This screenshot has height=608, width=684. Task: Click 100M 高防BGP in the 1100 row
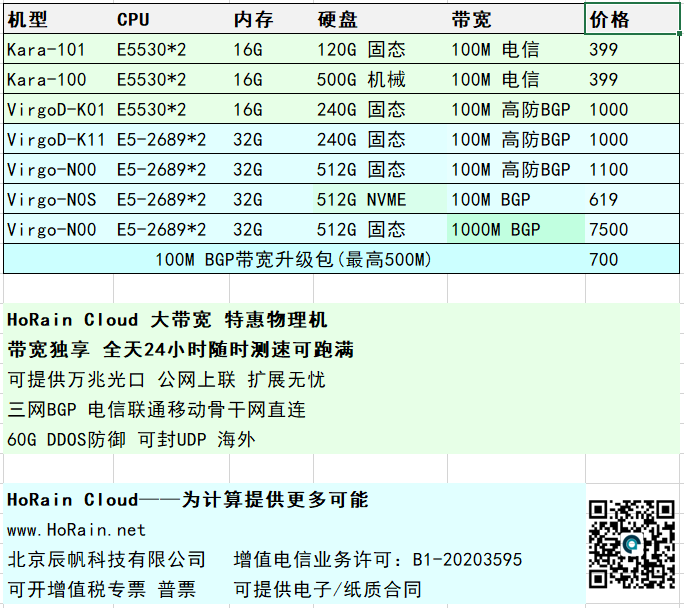coord(516,170)
